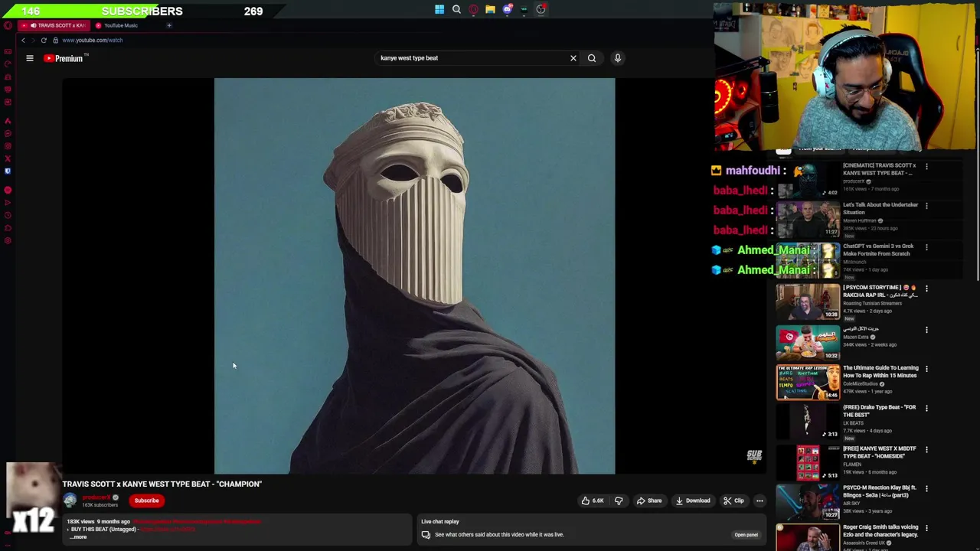
Task: Open File Explorer from the taskbar
Action: [x=490, y=9]
